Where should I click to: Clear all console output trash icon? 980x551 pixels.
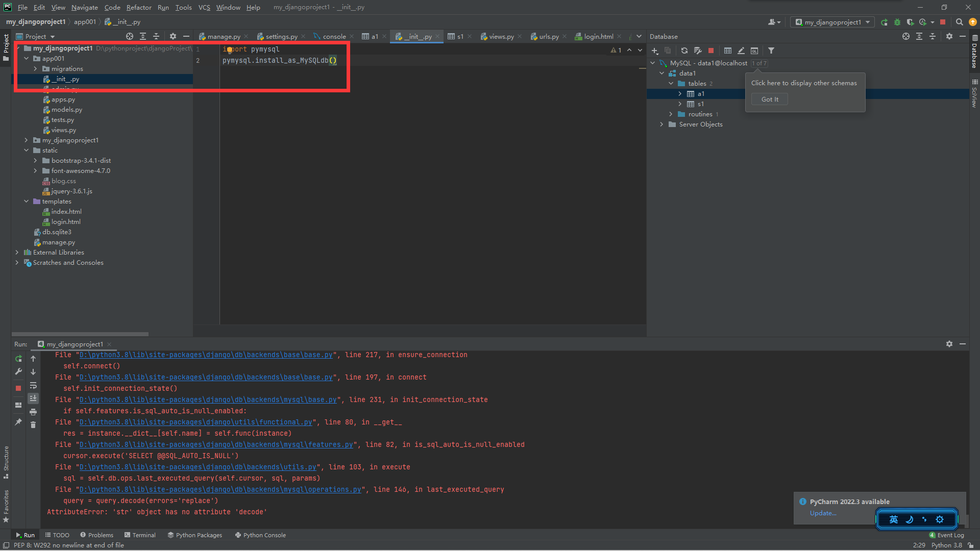[33, 425]
